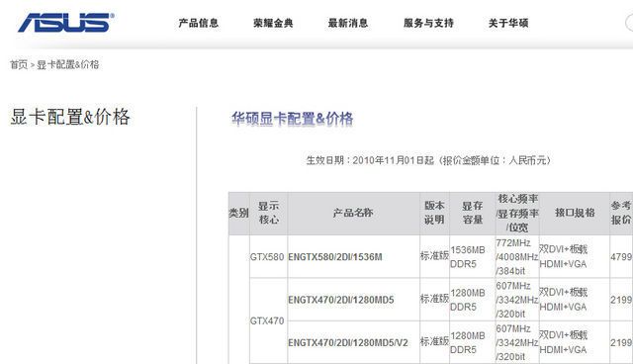This screenshot has width=633, height=364.
Task: Click the 类别 column header
Action: coord(238,213)
